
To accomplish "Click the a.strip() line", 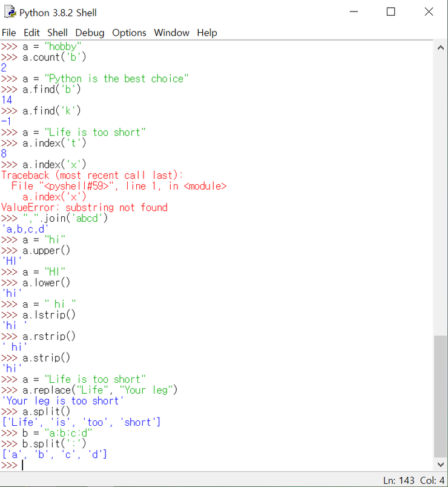I will (36, 358).
